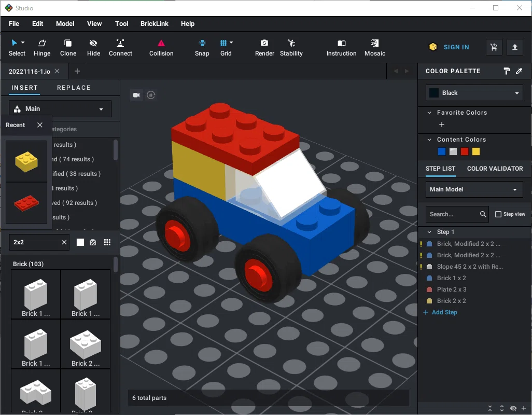Image resolution: width=532 pixels, height=415 pixels.
Task: Open the Main Model dropdown
Action: pyautogui.click(x=474, y=189)
